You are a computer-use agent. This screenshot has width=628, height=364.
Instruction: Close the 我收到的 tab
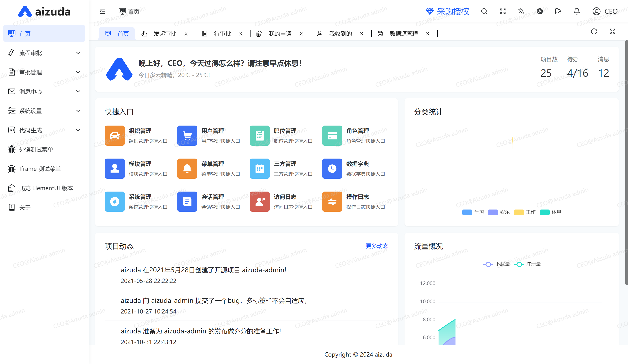pos(361,34)
